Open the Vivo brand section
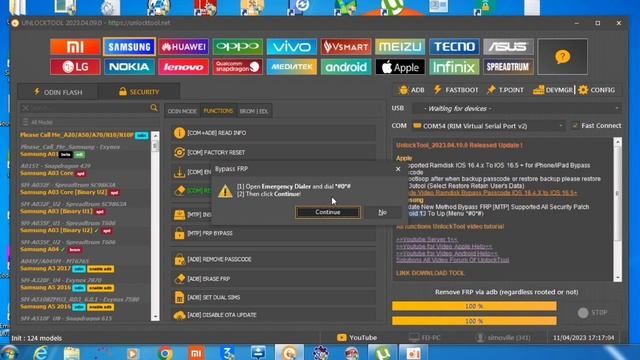The width and height of the screenshot is (640, 360). (291, 47)
